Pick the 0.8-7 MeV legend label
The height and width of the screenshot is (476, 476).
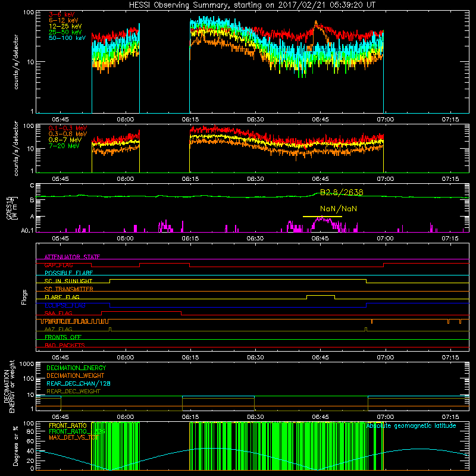(65, 140)
